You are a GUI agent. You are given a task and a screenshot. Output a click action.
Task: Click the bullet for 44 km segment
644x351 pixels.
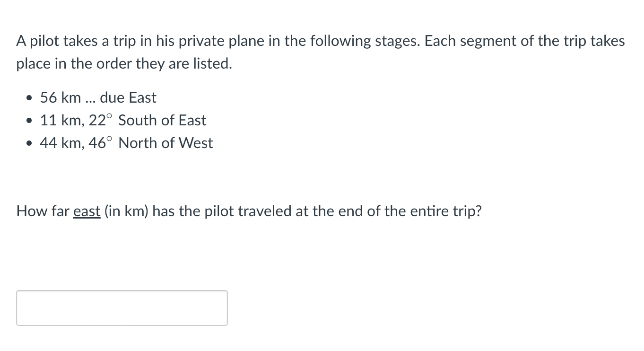click(x=28, y=143)
